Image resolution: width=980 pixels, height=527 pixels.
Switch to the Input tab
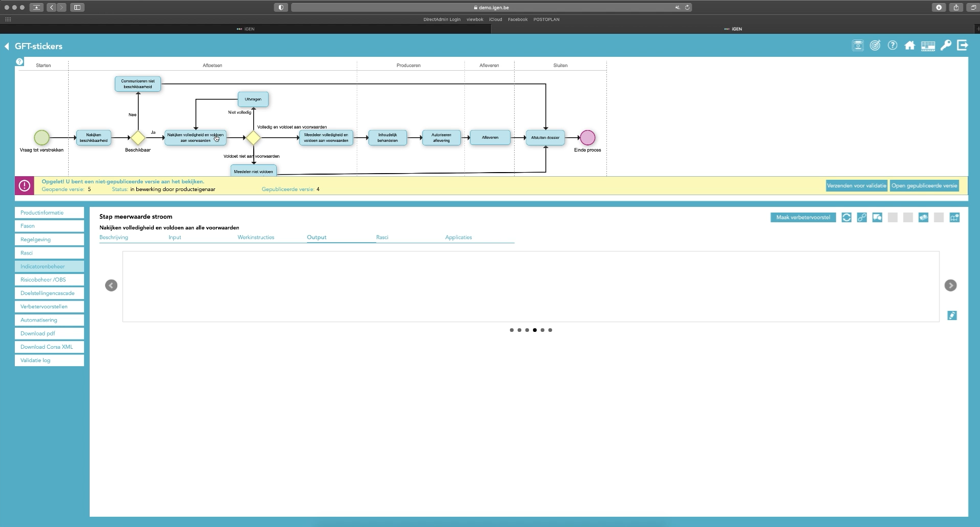click(175, 237)
